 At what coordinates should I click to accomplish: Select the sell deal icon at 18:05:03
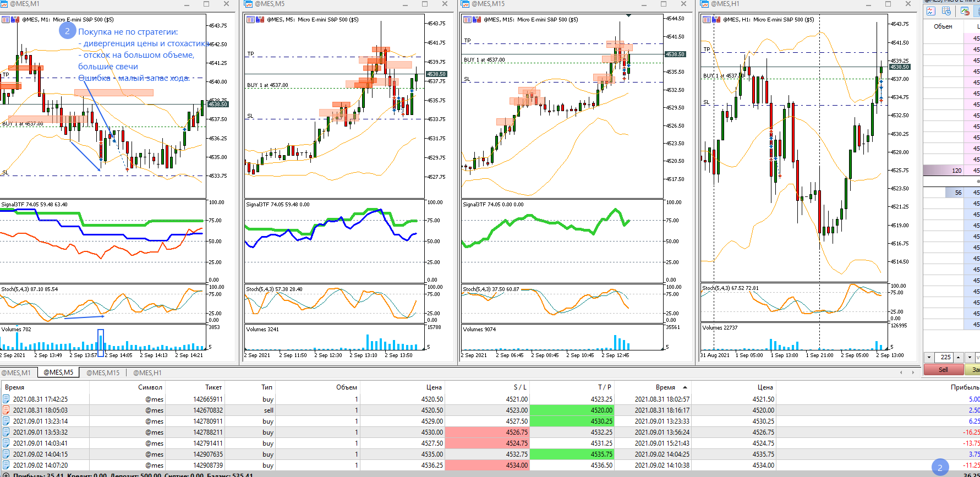tap(6, 410)
